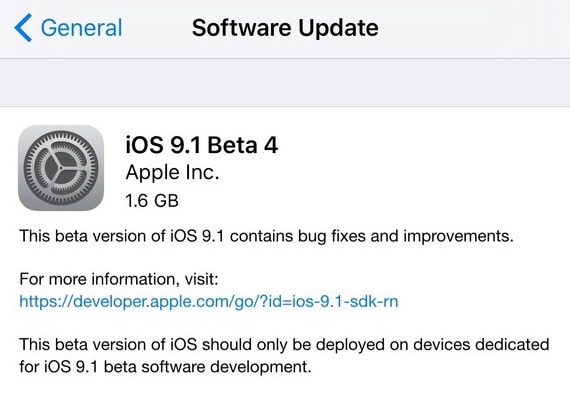
Task: Tap the 'For more information, visit:' line
Action: [119, 279]
